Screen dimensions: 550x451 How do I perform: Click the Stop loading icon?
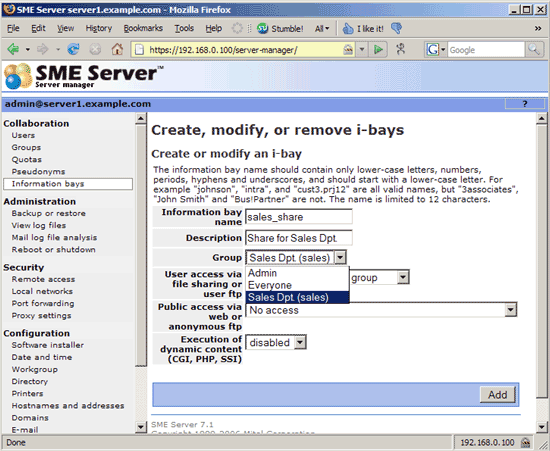pyautogui.click(x=95, y=49)
